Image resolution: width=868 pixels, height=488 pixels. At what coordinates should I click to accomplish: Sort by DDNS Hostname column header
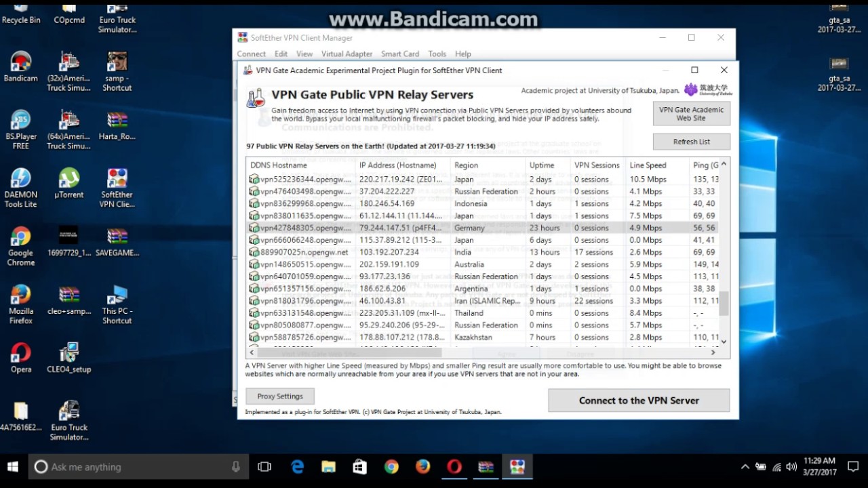(x=300, y=165)
